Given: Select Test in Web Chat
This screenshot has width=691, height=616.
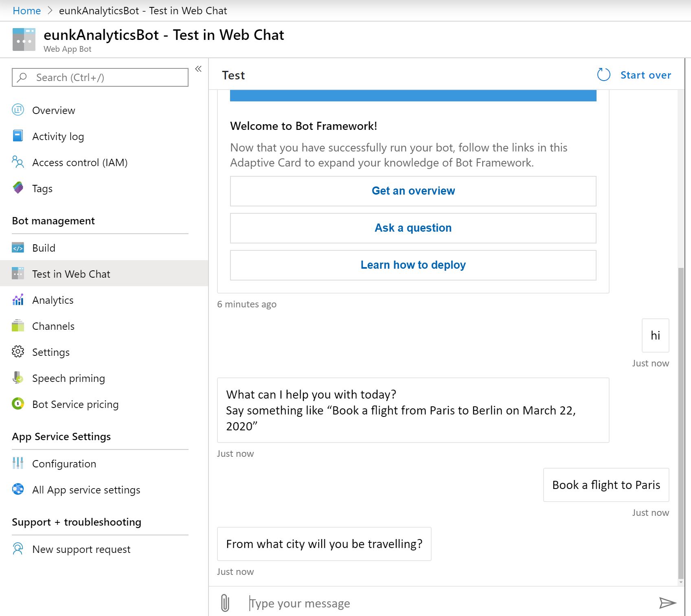Looking at the screenshot, I should tap(104, 274).
